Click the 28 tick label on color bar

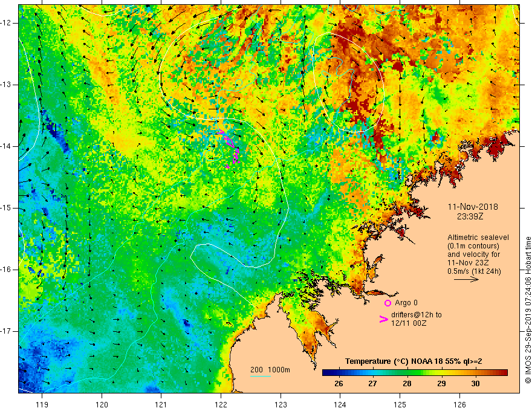pyautogui.click(x=407, y=384)
